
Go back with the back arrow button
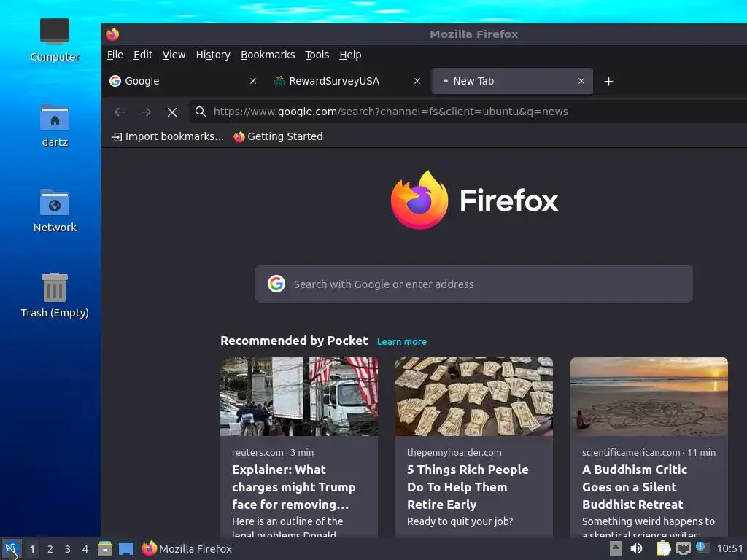coord(120,112)
